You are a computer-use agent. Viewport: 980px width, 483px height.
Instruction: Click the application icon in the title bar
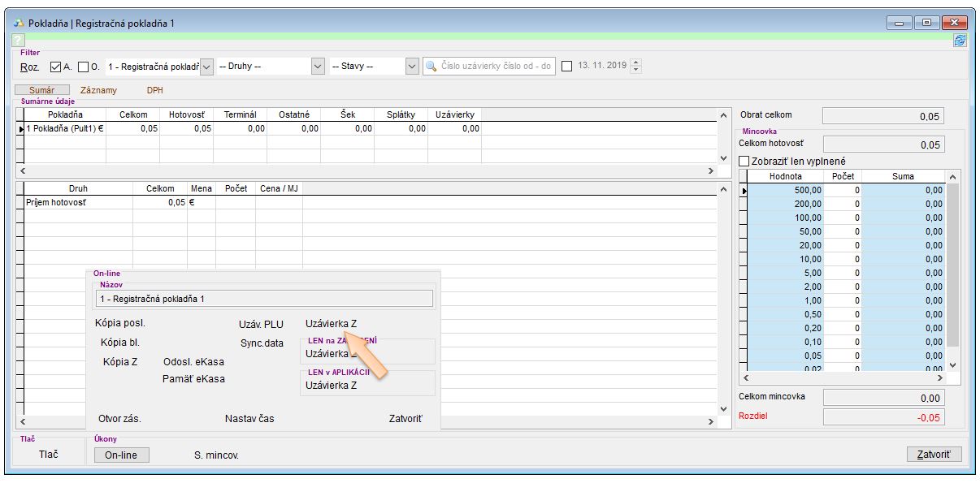18,24
